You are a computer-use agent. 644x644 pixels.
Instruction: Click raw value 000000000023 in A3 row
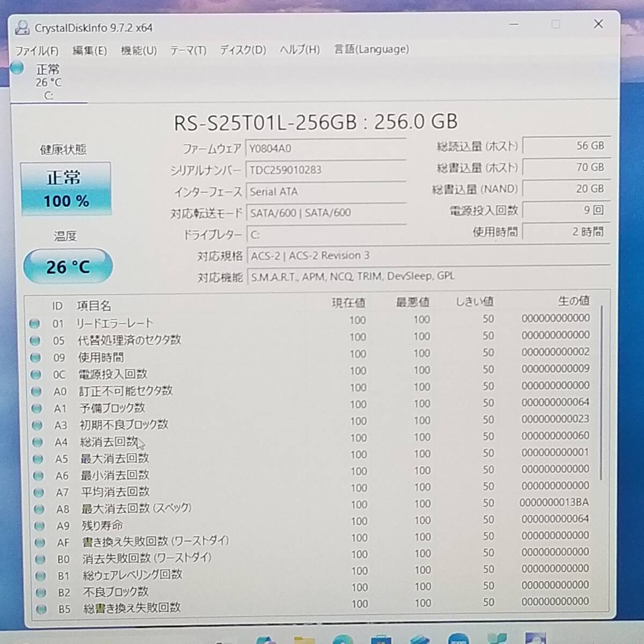click(555, 419)
